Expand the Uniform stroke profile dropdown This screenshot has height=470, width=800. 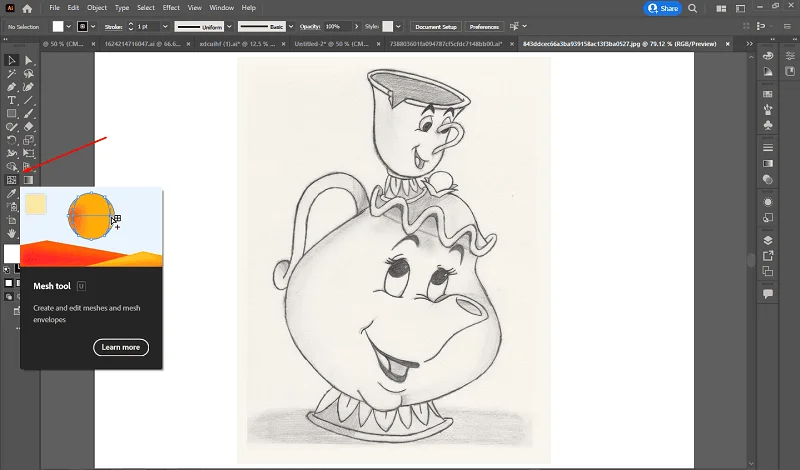pos(229,27)
